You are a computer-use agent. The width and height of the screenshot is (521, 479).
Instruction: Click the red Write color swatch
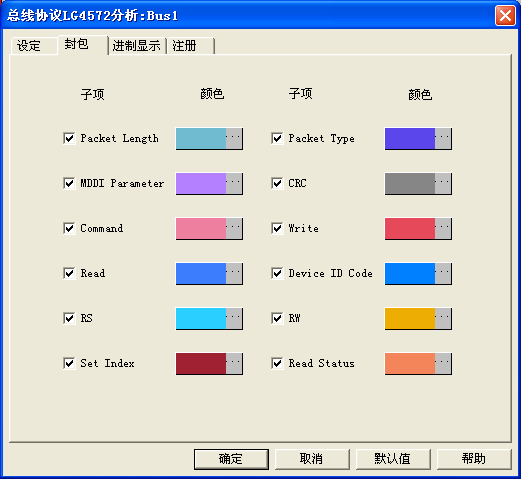coord(410,228)
